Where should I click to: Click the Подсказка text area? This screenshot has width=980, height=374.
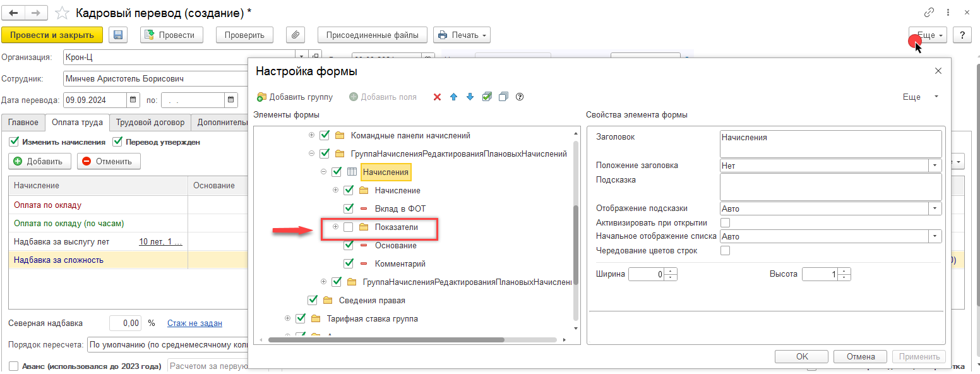[830, 187]
